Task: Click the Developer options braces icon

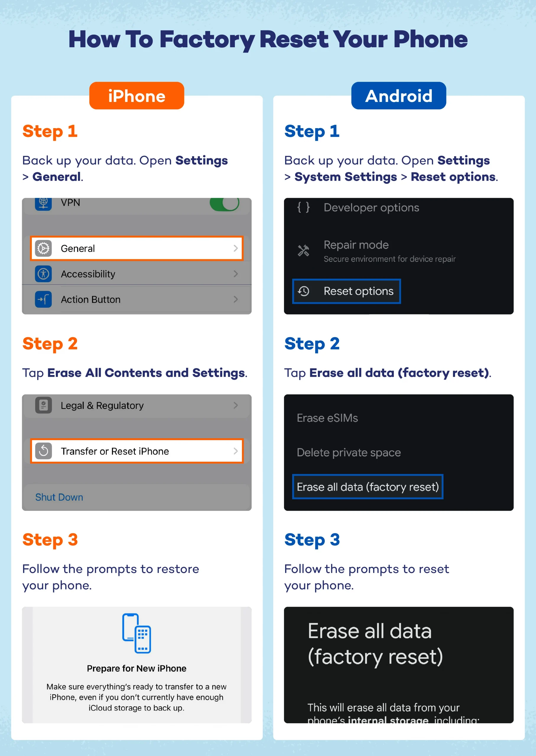Action: pyautogui.click(x=304, y=208)
